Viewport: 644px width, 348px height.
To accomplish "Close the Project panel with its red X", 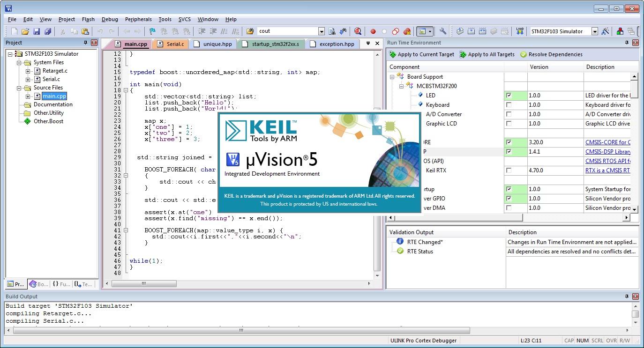I will 94,43.
